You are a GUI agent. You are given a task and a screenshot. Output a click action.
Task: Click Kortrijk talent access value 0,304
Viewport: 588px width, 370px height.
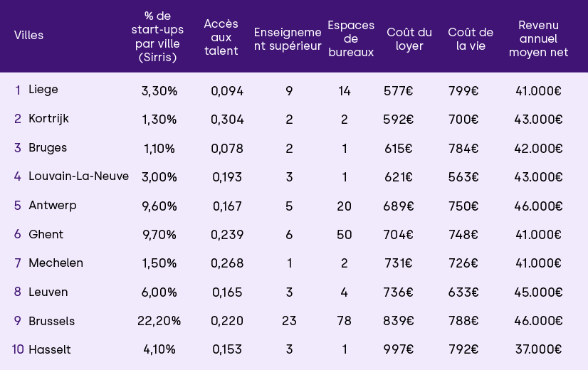point(227,120)
